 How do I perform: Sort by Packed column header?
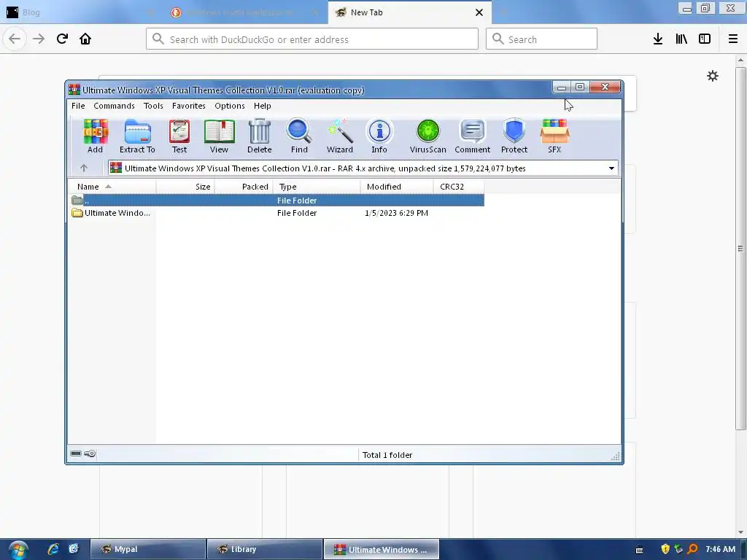pyautogui.click(x=244, y=187)
